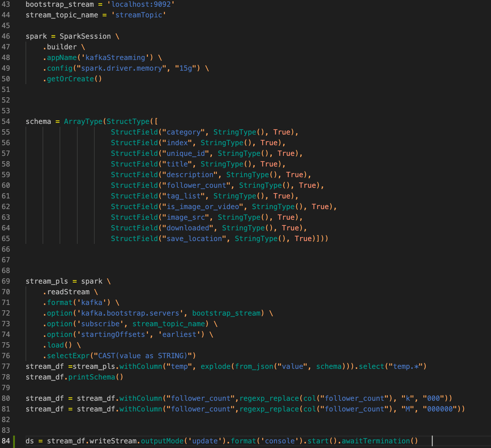Click printSchema on line 78
Image resolution: width=491 pixels, height=448 pixels.
click(x=91, y=377)
